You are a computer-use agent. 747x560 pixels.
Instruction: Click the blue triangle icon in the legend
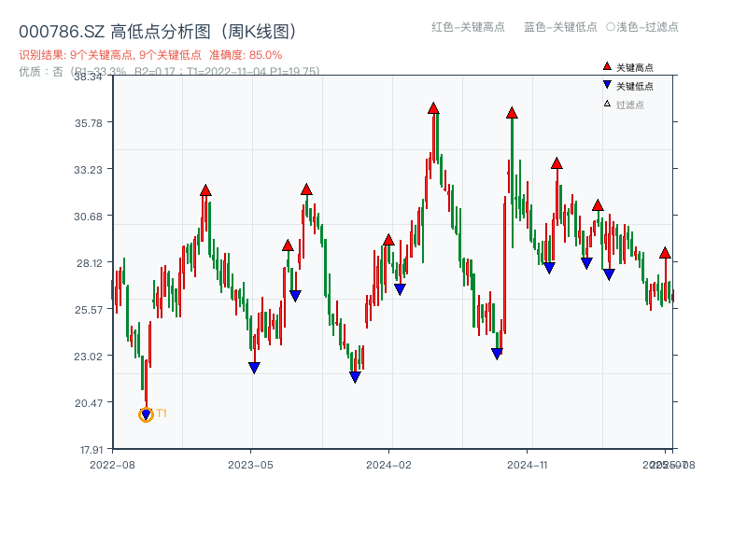(607, 85)
